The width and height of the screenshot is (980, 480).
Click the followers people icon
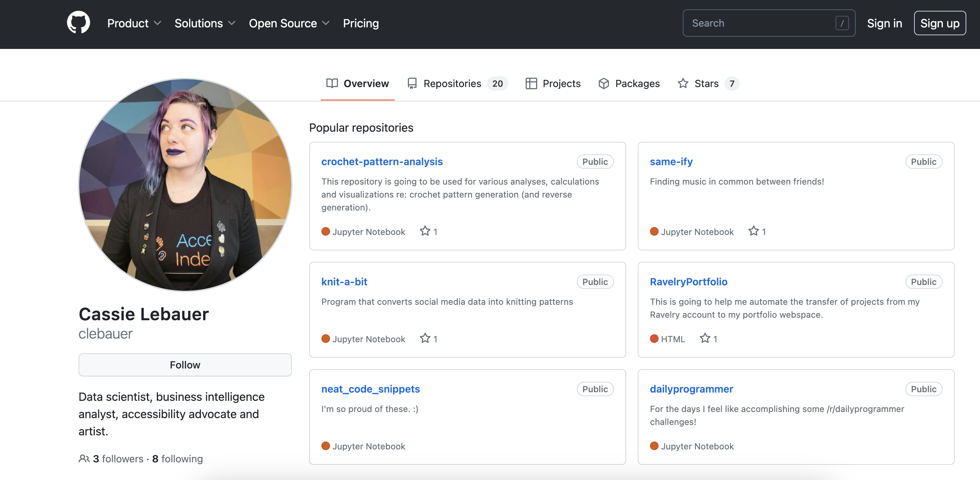click(84, 459)
